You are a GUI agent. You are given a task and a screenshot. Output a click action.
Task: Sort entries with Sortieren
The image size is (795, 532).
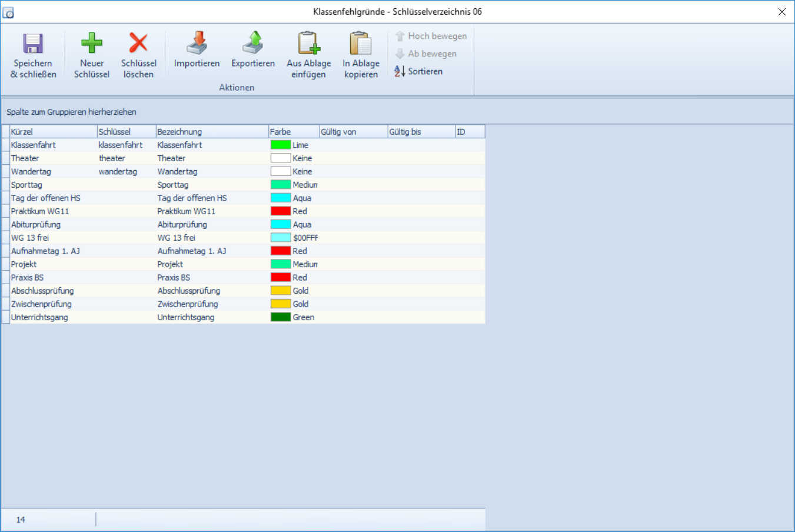pos(419,71)
